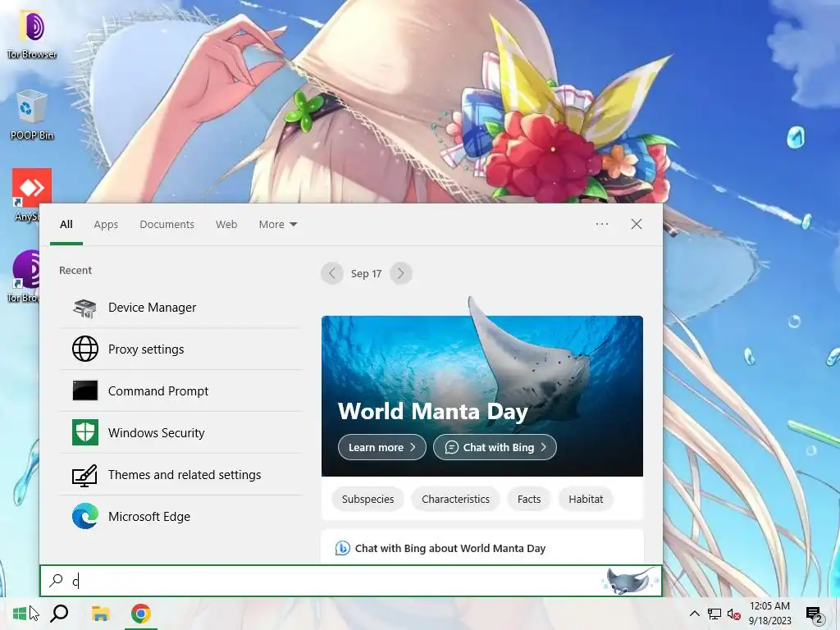Open File Explorer from taskbar
This screenshot has height=630, width=840.
coord(100,614)
